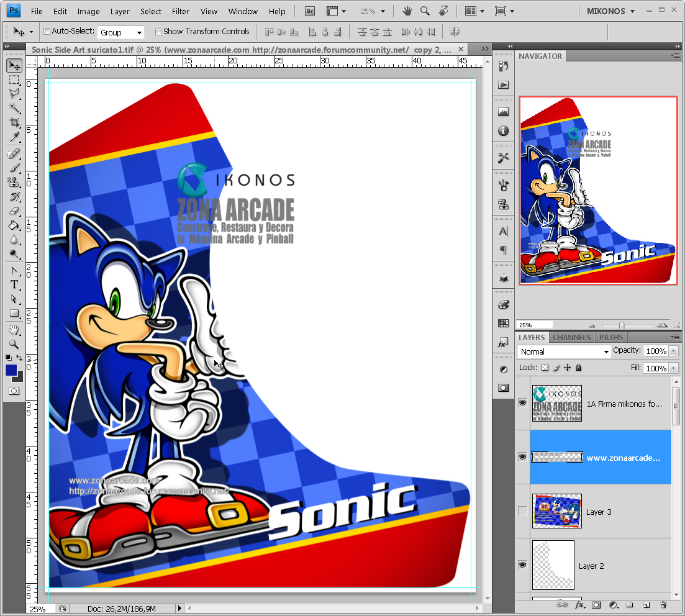685x616 pixels.
Task: Toggle lock all for layer
Action: 579,368
